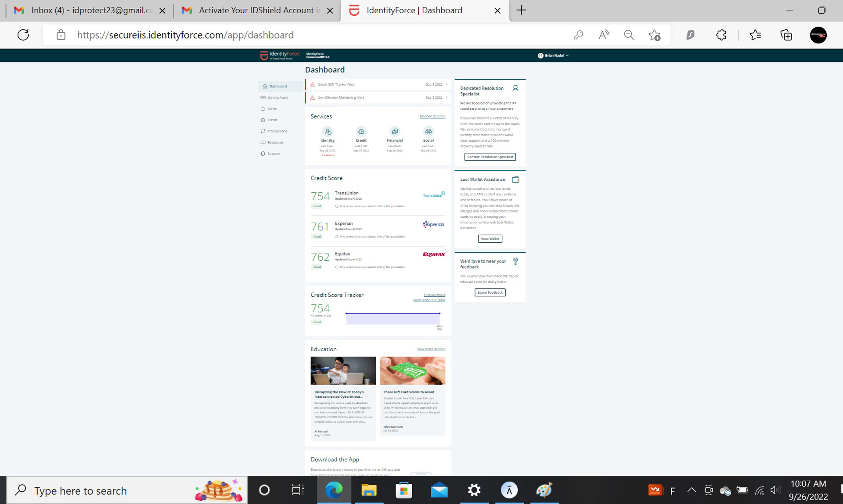Click the Credit service gauge icon
843x504 pixels.
pyautogui.click(x=361, y=132)
